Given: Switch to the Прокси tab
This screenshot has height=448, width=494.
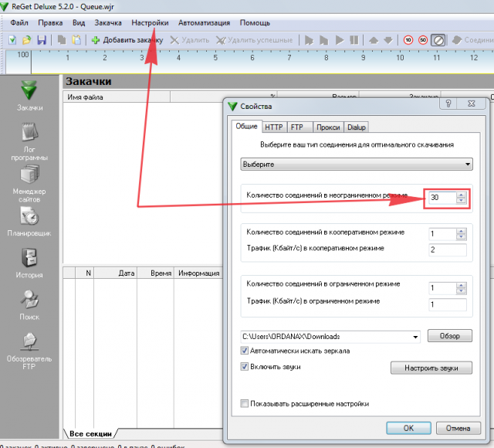Looking at the screenshot, I should click(x=328, y=127).
